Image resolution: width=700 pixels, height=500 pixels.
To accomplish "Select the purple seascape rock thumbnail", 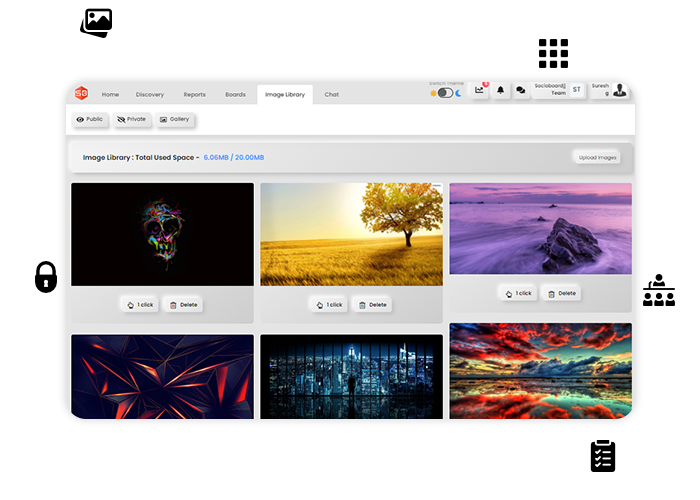I will [540, 228].
